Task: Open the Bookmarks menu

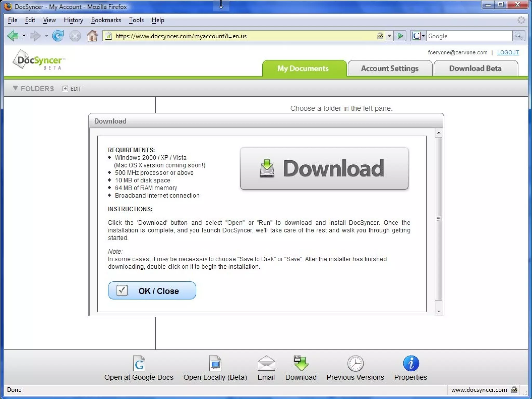Action: (x=106, y=20)
